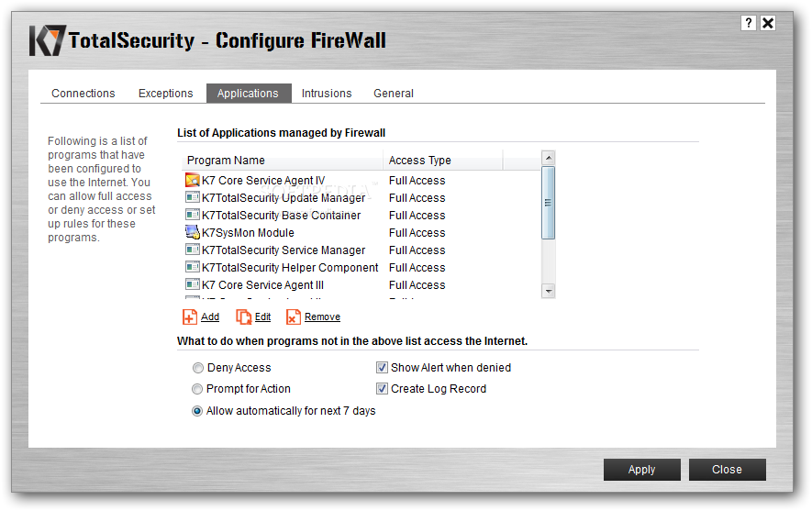Select the K7SysMon Module icon
The image size is (812, 511).
[x=193, y=232]
